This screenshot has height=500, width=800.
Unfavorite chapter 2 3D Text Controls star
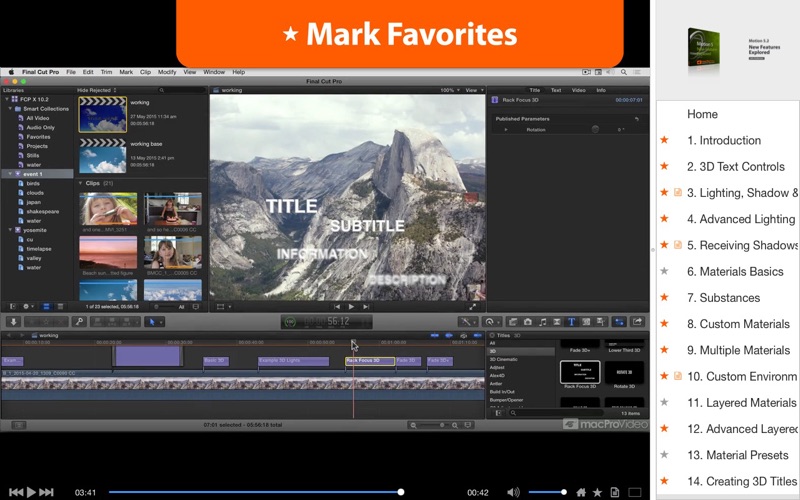[x=664, y=166]
